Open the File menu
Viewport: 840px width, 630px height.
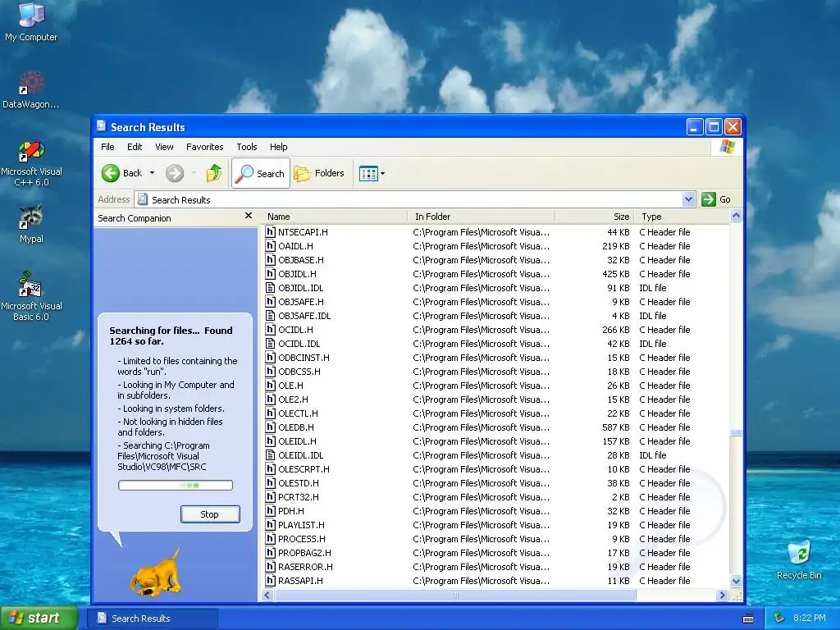[107, 147]
